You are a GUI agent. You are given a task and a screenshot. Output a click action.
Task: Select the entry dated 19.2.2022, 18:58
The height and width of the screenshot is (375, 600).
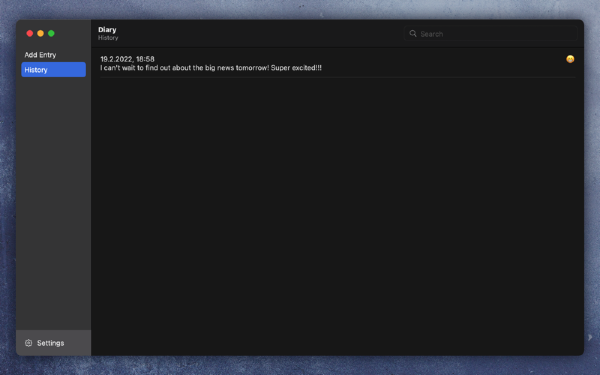[338, 63]
